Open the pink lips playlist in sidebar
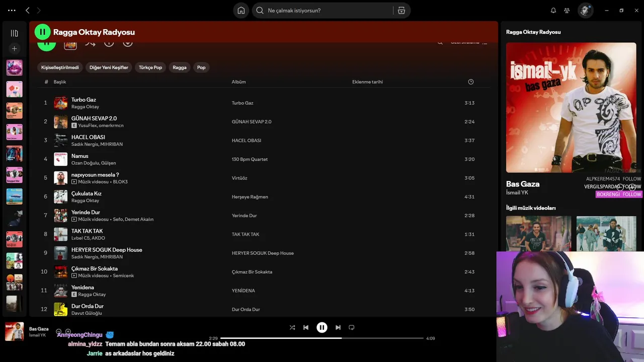 pyautogui.click(x=14, y=68)
